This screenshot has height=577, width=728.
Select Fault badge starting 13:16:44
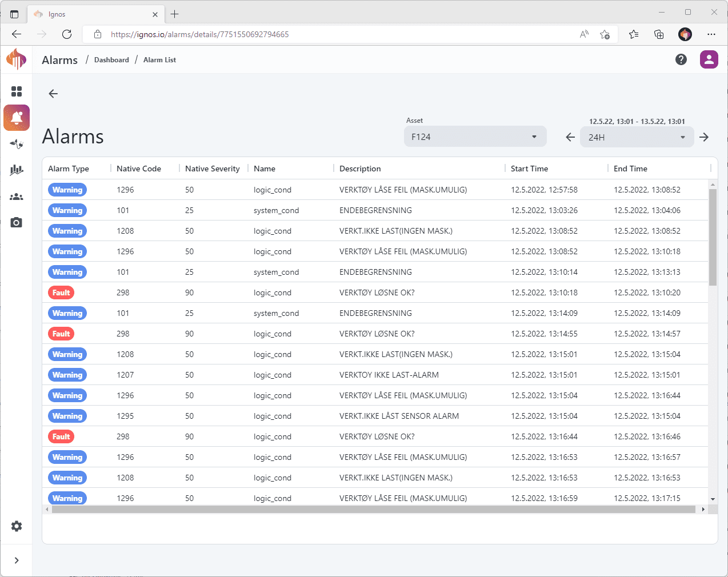click(61, 436)
